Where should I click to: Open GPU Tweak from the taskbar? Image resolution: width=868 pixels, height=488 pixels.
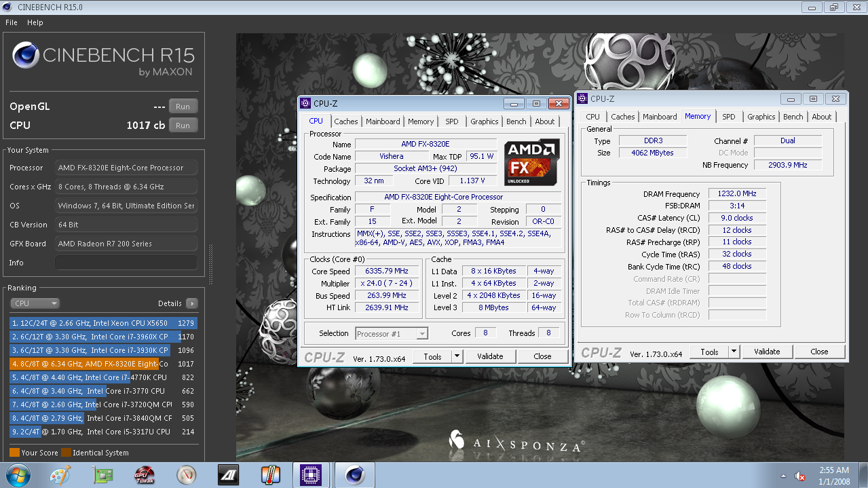tap(145, 474)
